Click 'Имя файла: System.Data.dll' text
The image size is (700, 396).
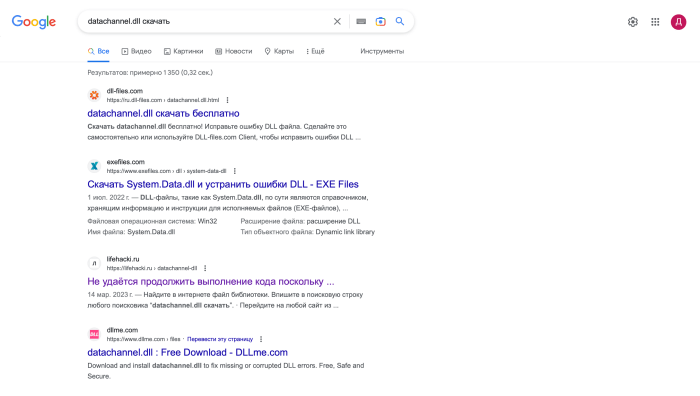click(131, 232)
